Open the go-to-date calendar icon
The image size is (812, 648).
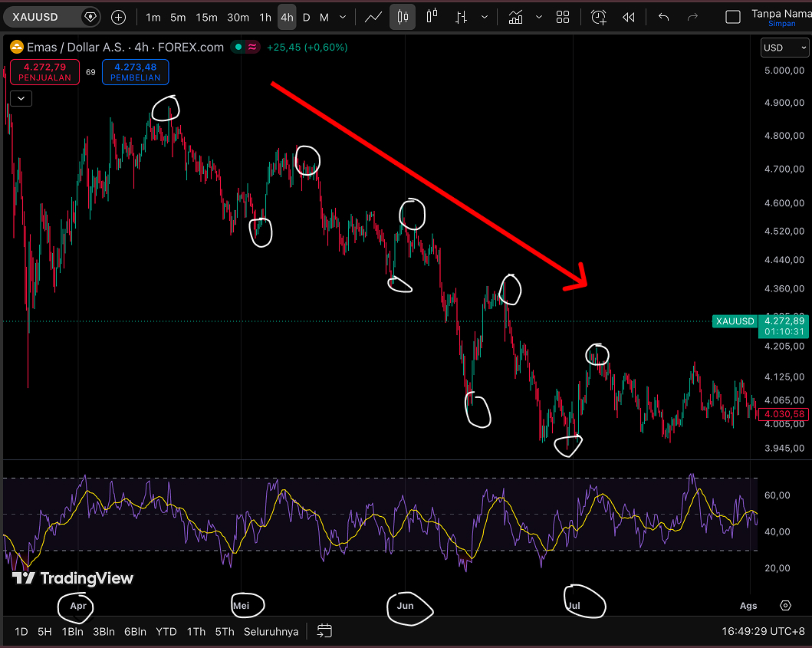[324, 631]
